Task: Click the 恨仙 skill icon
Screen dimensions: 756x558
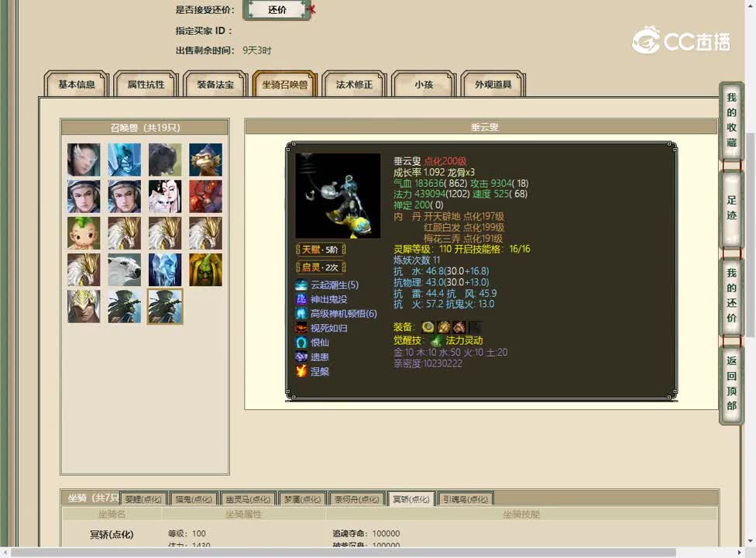Action: pos(301,343)
